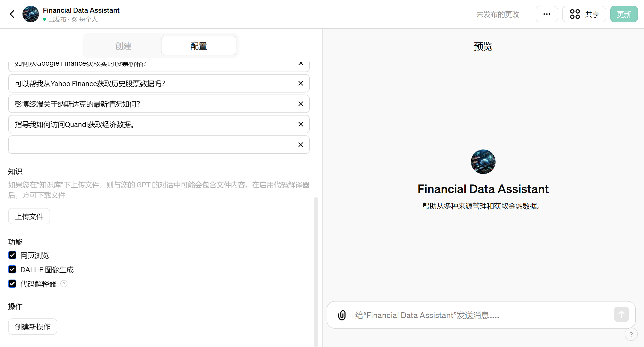Go back using the left arrow icon
Viewport: 644px width, 347px height.
click(12, 14)
